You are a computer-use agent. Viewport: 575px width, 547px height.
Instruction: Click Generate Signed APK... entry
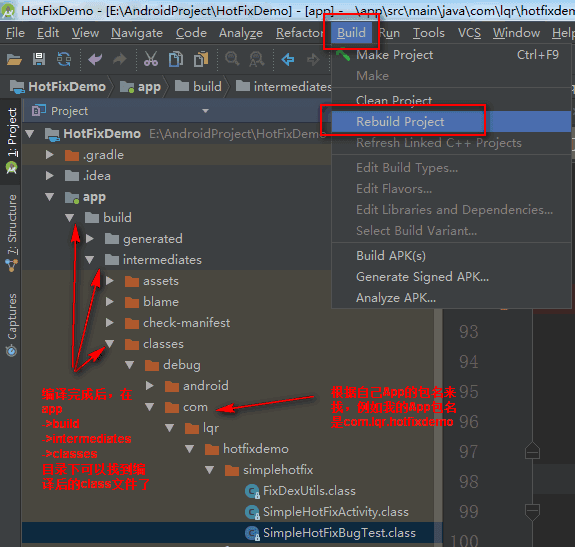coord(422,276)
